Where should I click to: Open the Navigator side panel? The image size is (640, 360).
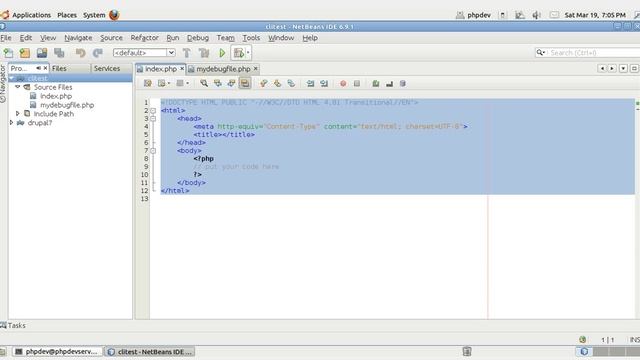(x=3, y=84)
